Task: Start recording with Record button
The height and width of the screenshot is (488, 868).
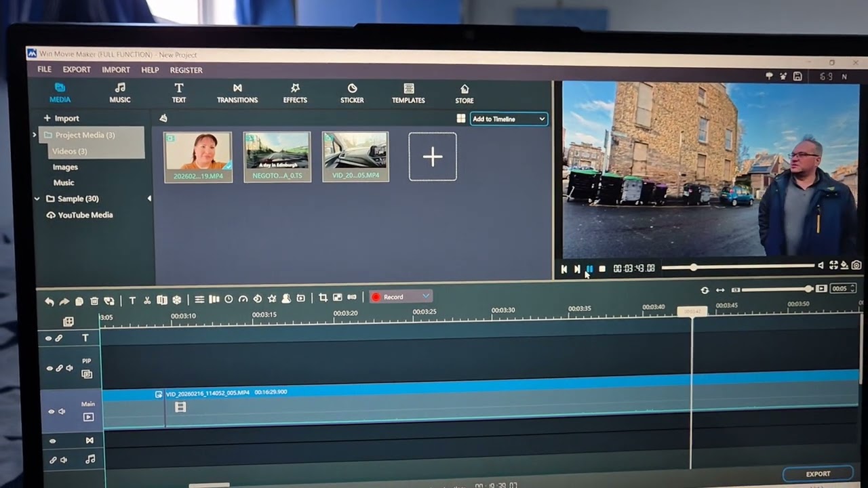Action: (393, 297)
